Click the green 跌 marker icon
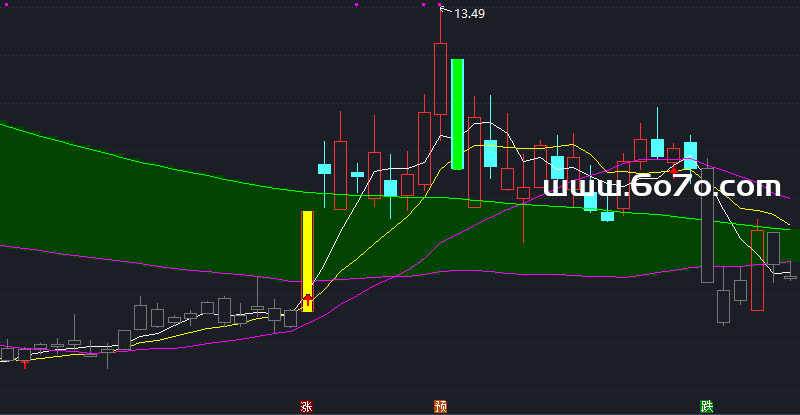The width and height of the screenshot is (800, 415). (x=707, y=406)
